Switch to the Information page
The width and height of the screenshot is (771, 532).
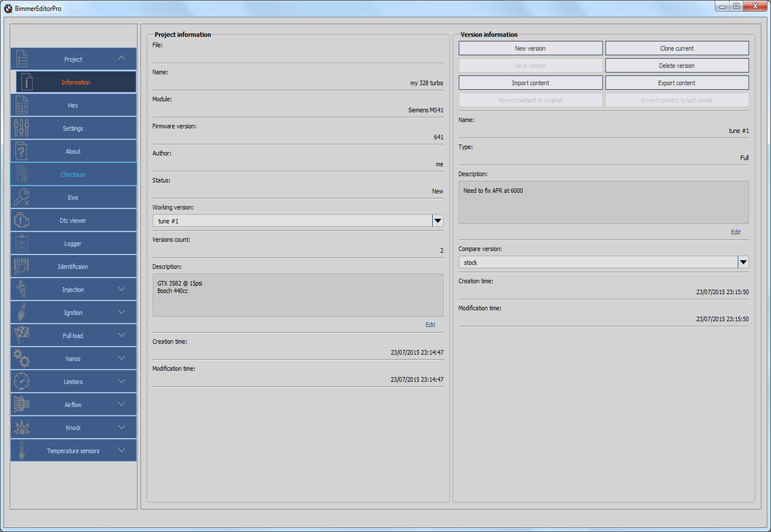[76, 82]
